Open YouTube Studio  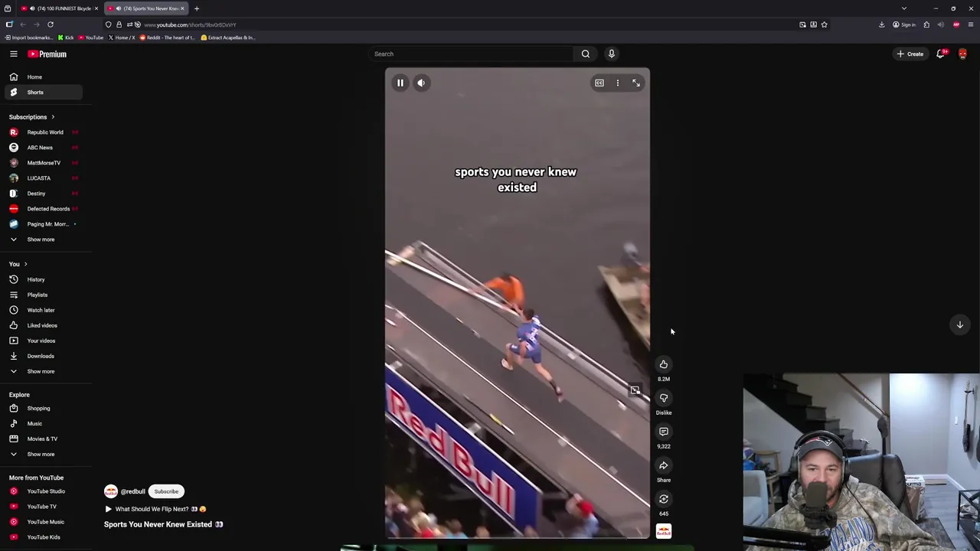click(x=42, y=491)
